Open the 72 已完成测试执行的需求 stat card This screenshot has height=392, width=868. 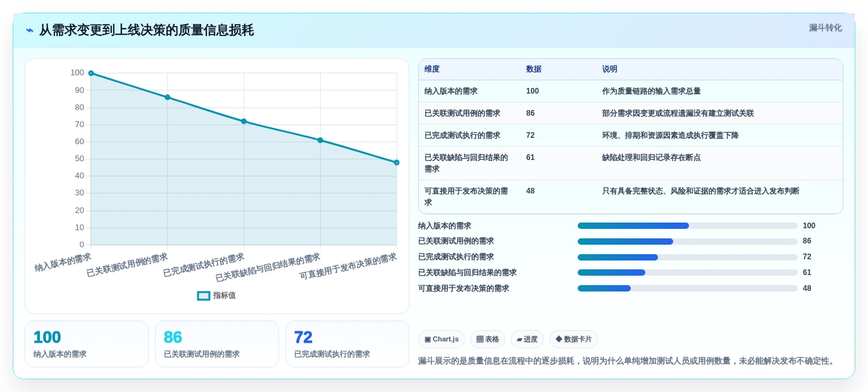(347, 344)
